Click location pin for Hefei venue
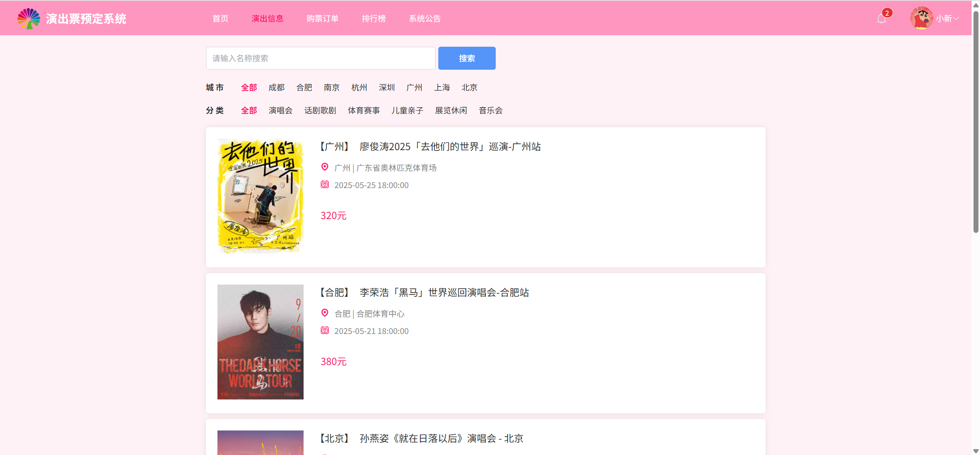980x455 pixels. pos(325,313)
